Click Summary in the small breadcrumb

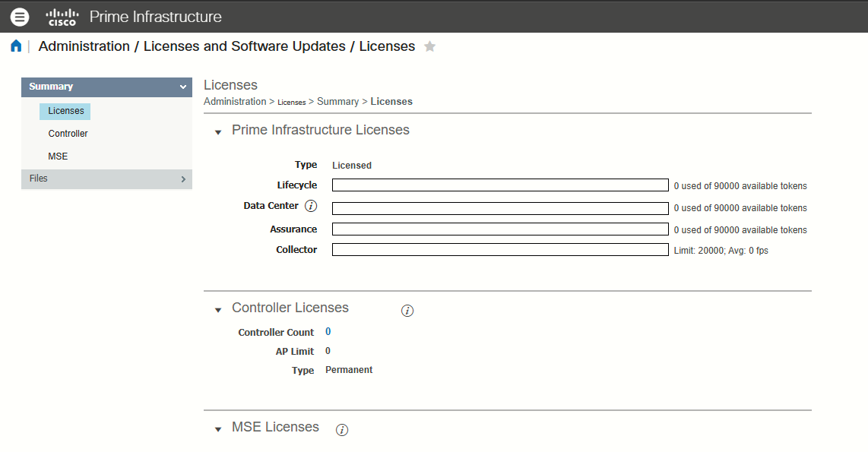(x=337, y=101)
